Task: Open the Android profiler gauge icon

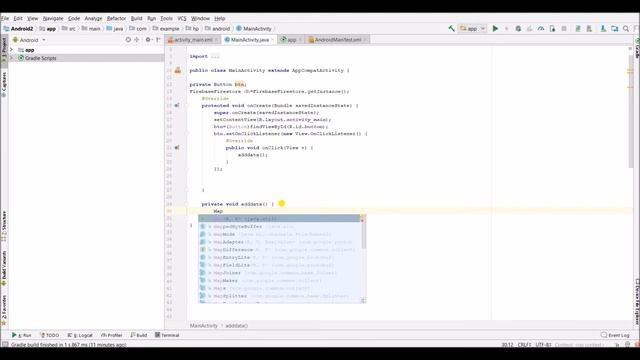Action: (x=541, y=29)
